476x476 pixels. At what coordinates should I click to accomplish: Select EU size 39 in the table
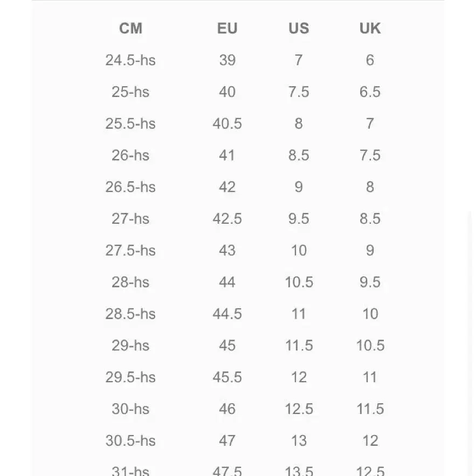(227, 60)
